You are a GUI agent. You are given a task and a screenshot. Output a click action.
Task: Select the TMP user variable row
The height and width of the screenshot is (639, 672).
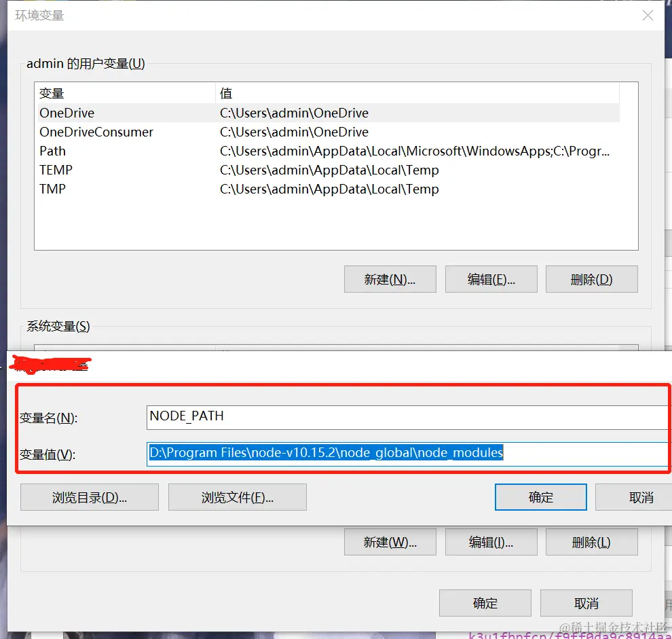pos(329,189)
